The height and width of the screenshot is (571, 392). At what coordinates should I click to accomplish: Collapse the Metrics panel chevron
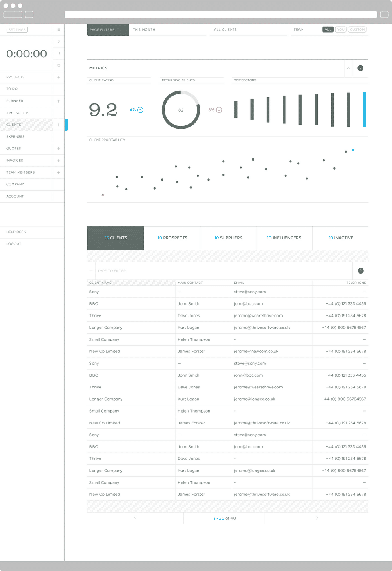[348, 68]
